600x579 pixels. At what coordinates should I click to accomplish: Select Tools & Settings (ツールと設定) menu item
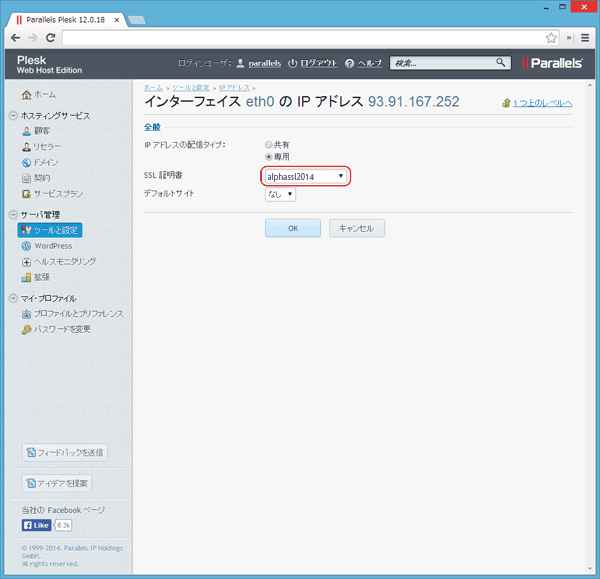coord(50,230)
